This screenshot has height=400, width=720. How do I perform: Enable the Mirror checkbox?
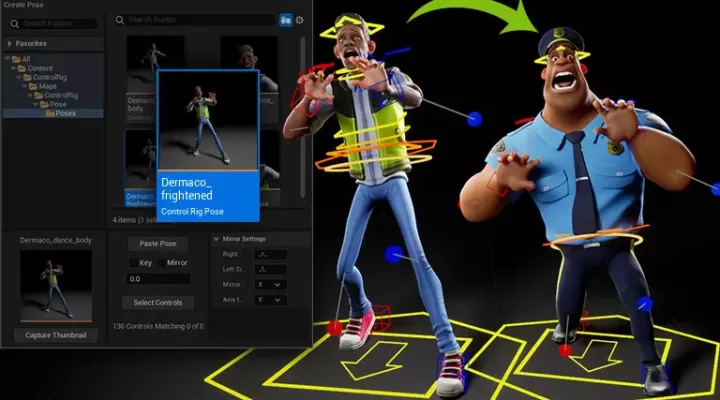160,262
